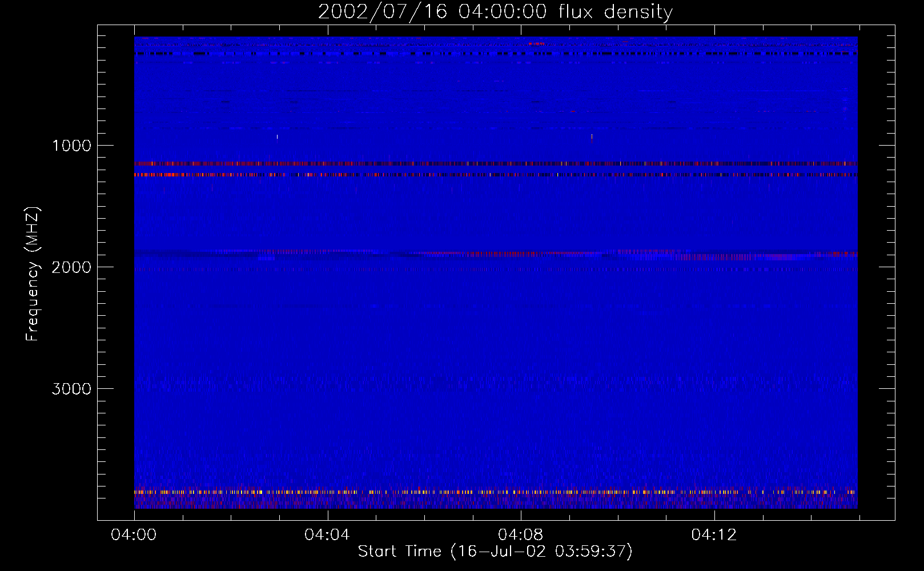Click the 2000 frequency tick label

[71, 267]
